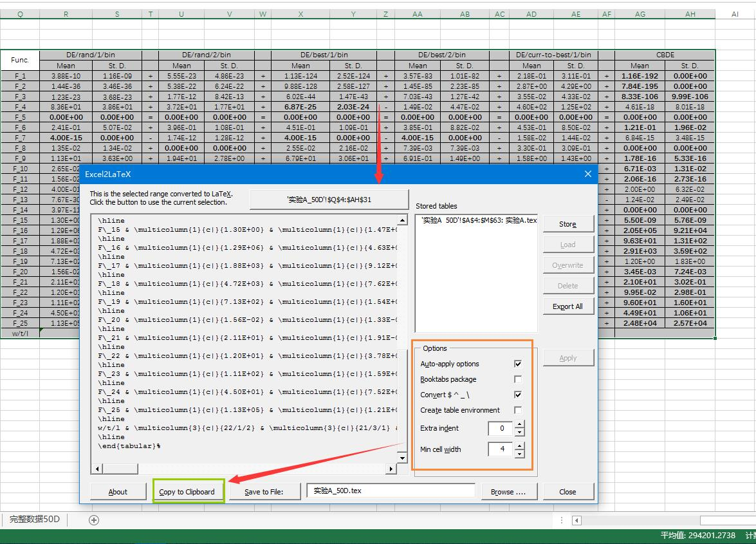Click the Extra indent up-spinner arrow
The image size is (756, 544).
coord(519,425)
